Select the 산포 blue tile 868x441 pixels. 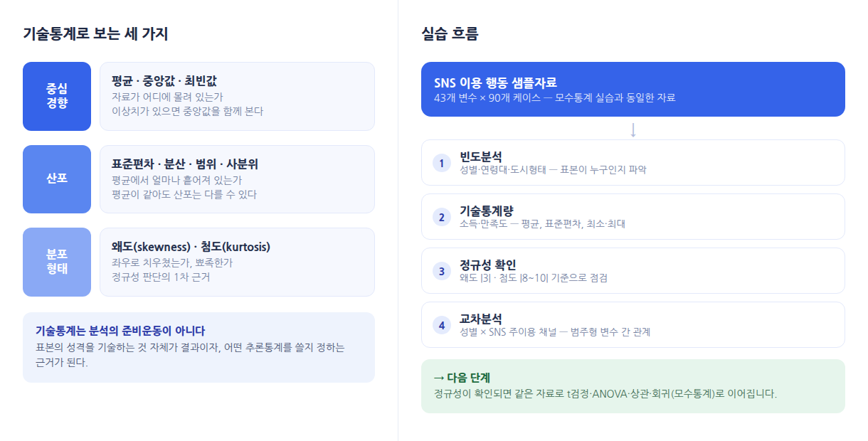click(x=57, y=179)
